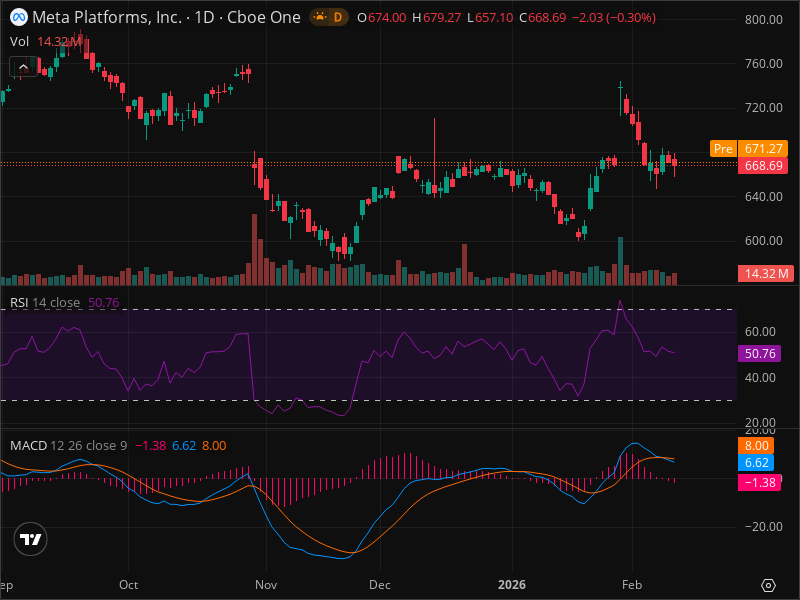Click the H679.27 high value
The height and width of the screenshot is (600, 800).
tap(436, 18)
